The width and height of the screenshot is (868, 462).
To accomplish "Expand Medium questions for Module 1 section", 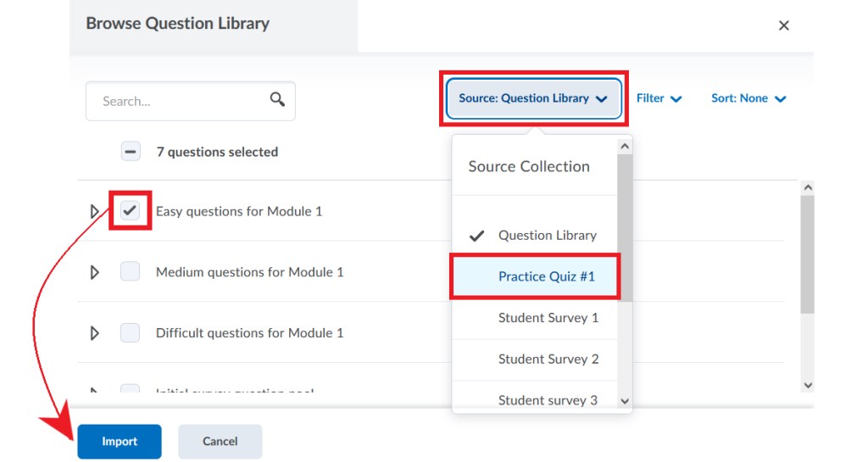I will tap(95, 272).
